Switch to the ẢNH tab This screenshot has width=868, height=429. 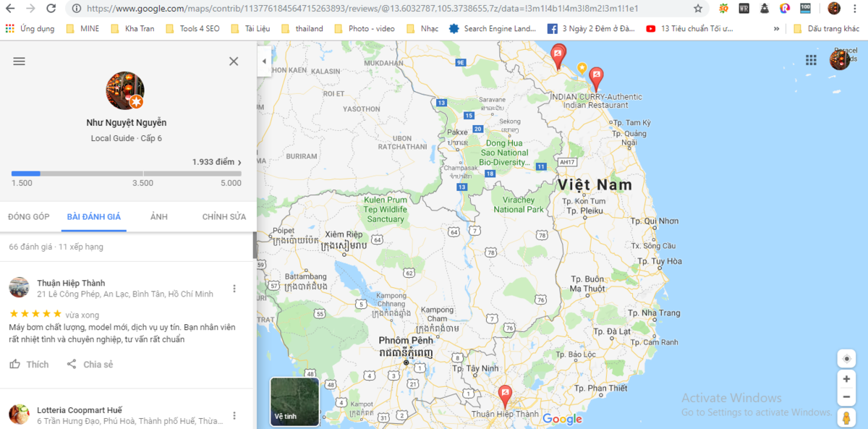pyautogui.click(x=159, y=216)
